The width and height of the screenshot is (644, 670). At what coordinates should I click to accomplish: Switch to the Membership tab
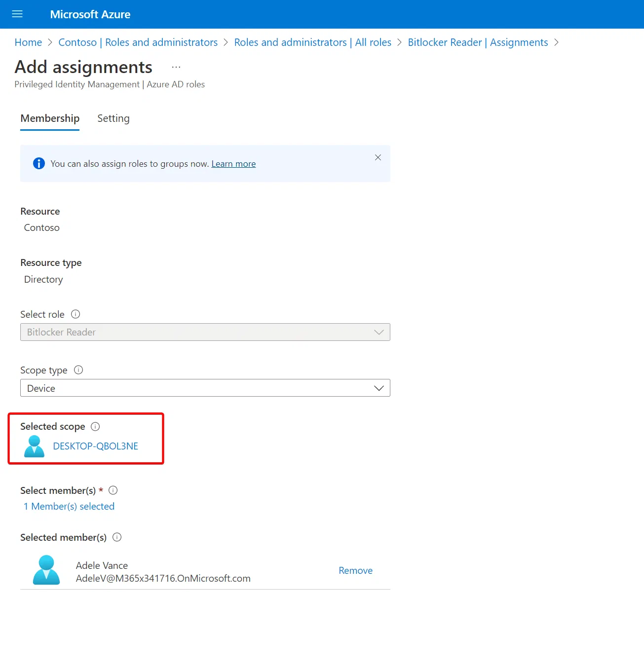point(50,118)
